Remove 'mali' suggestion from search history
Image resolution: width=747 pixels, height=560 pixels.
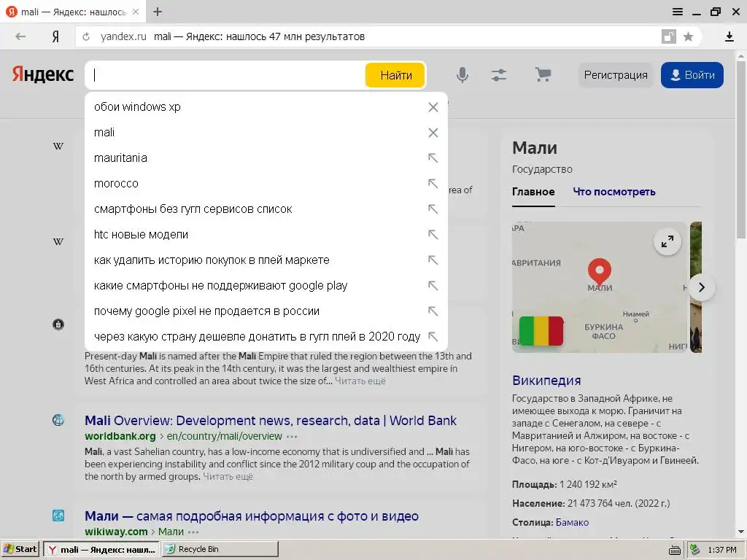click(433, 133)
